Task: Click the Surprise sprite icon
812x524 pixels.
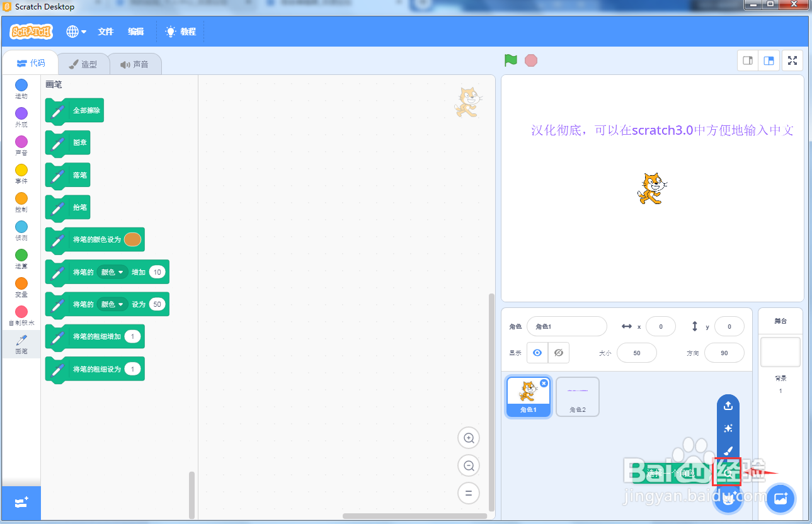Action: pos(728,428)
